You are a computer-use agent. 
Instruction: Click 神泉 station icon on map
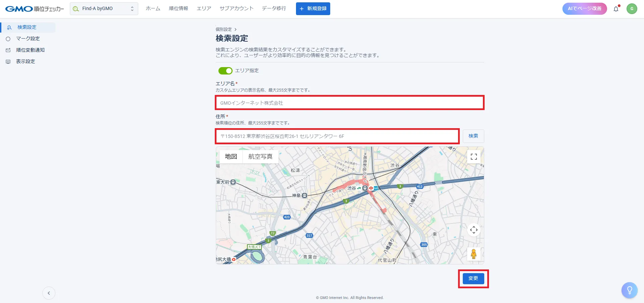[x=305, y=196]
